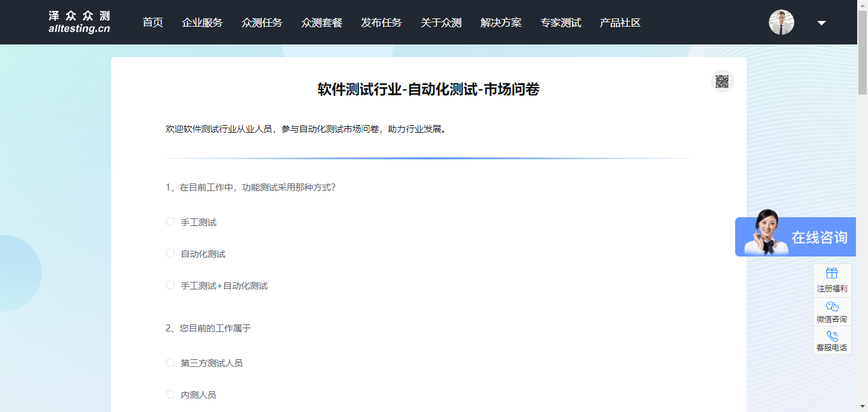Open the user avatar picture

click(782, 22)
